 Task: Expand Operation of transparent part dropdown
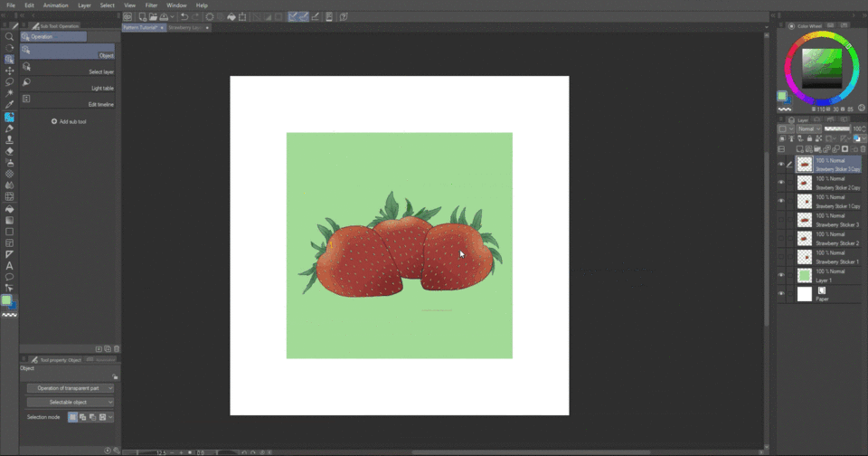[70, 387]
